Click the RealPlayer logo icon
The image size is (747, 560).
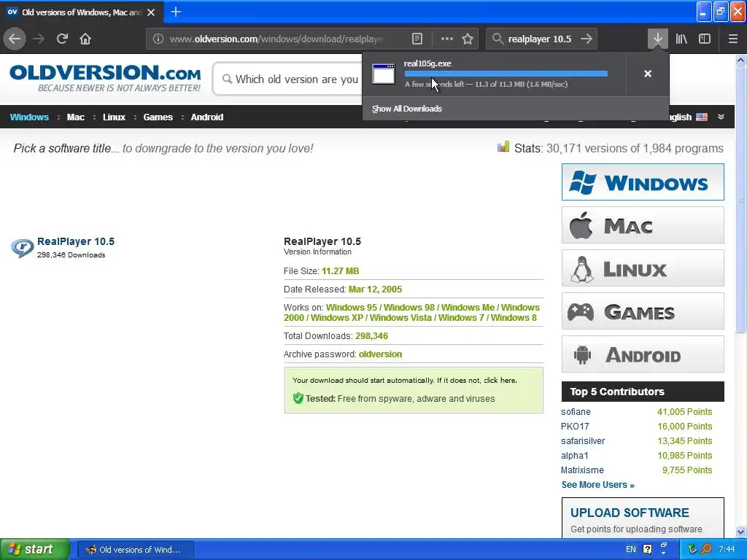(x=22, y=248)
